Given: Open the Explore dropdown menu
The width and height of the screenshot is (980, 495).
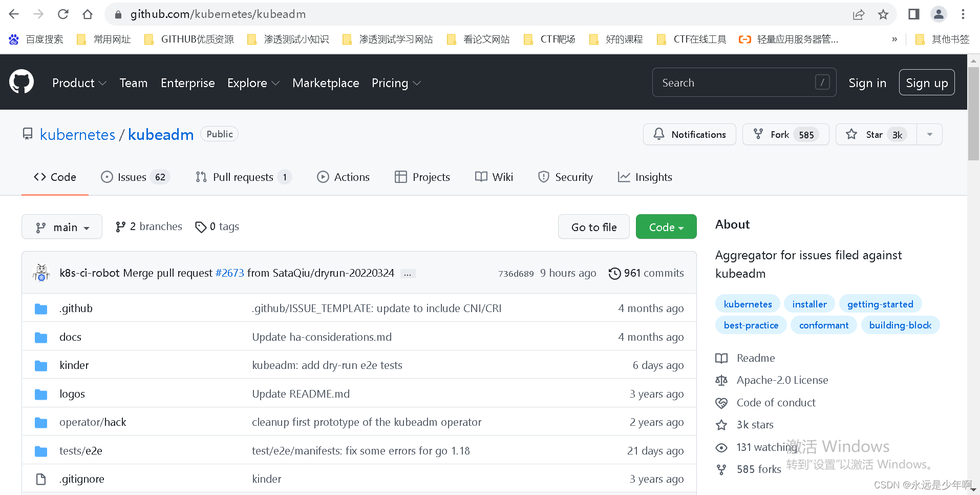Looking at the screenshot, I should tap(253, 83).
